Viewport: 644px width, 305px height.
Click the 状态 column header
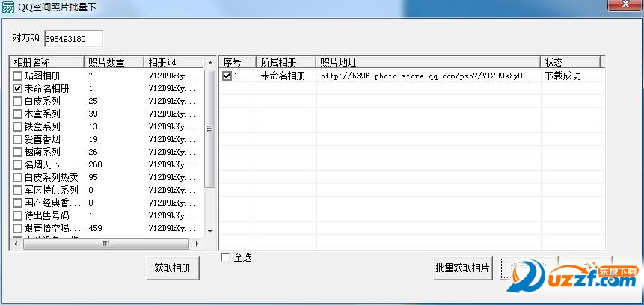coord(571,62)
